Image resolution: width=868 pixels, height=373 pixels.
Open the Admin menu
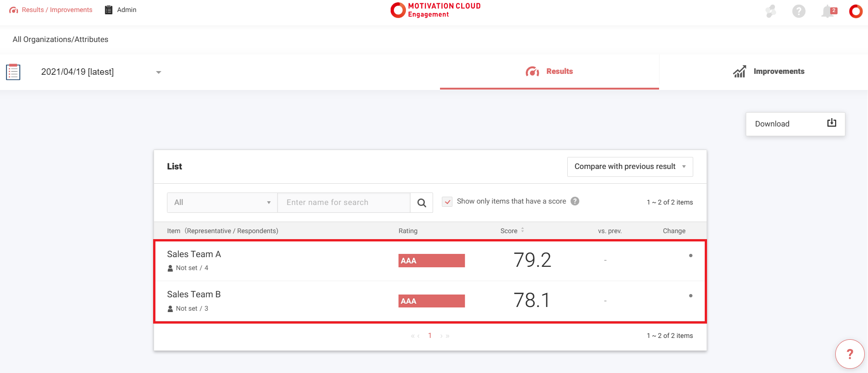[x=121, y=10]
